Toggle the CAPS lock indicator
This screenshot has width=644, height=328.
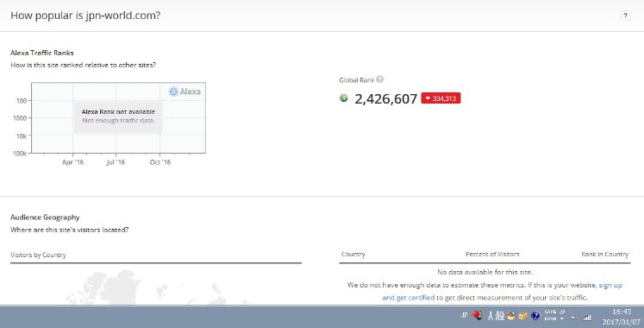[550, 312]
